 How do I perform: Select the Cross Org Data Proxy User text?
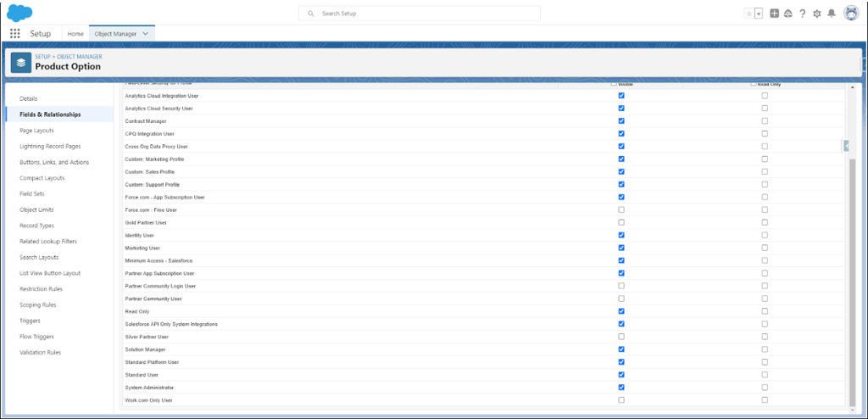click(156, 147)
